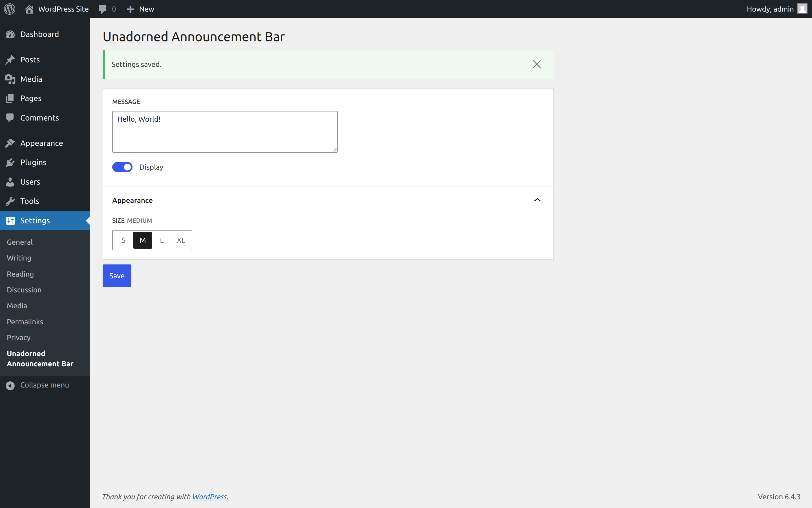Collapse the Appearance panel chevron
This screenshot has height=508, width=812.
click(537, 200)
